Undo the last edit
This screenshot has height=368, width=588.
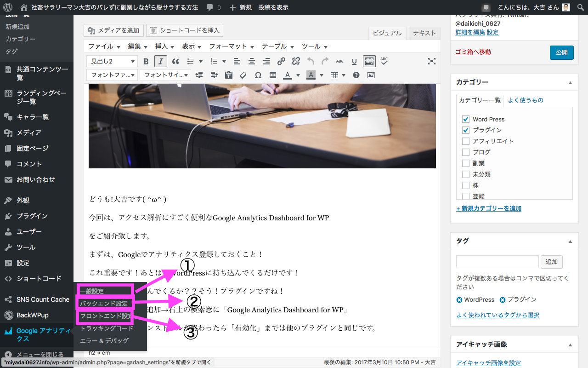tap(311, 61)
